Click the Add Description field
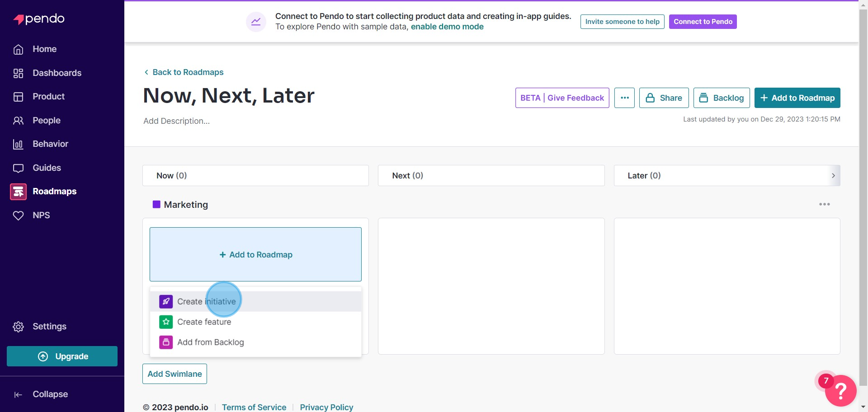This screenshot has height=412, width=868. pos(177,121)
